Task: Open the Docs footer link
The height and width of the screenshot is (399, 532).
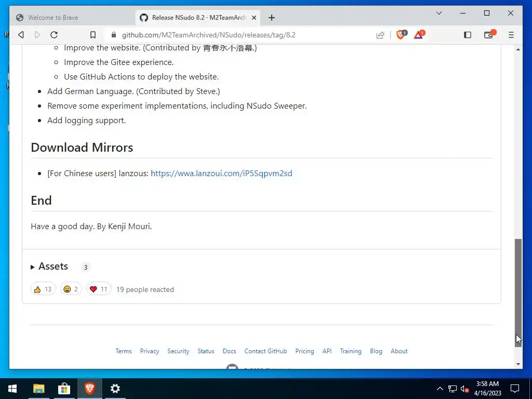Action: coord(229,351)
